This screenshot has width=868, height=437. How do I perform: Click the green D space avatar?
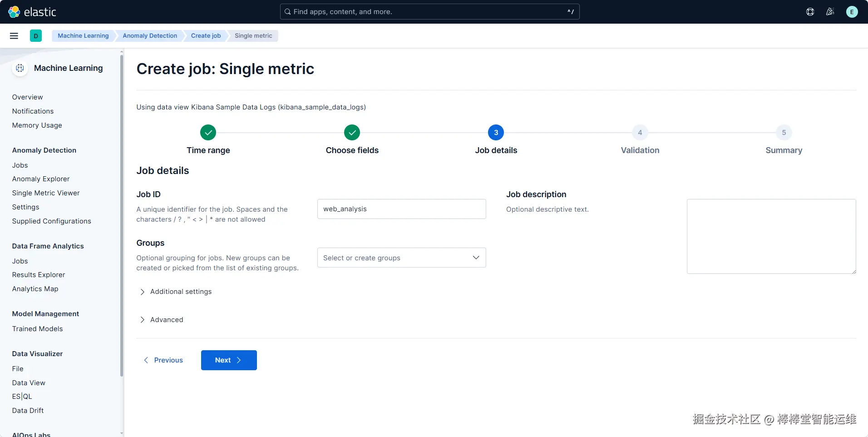coord(36,36)
